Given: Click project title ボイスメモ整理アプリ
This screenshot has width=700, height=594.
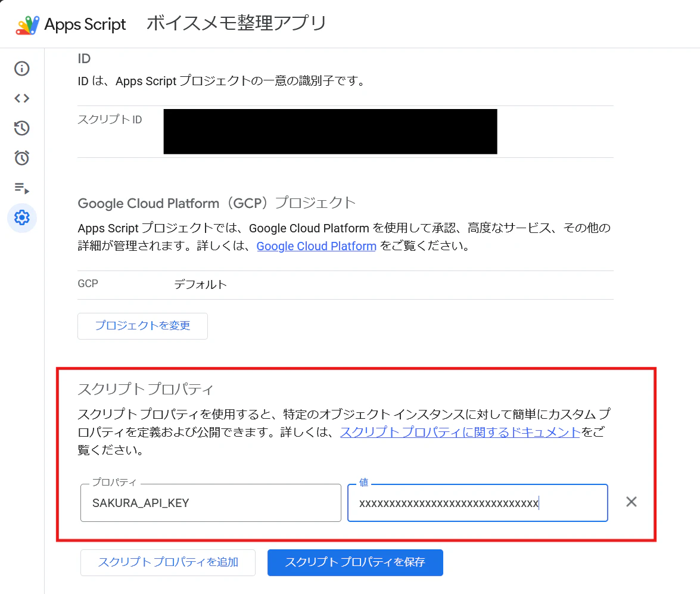Looking at the screenshot, I should click(x=236, y=23).
